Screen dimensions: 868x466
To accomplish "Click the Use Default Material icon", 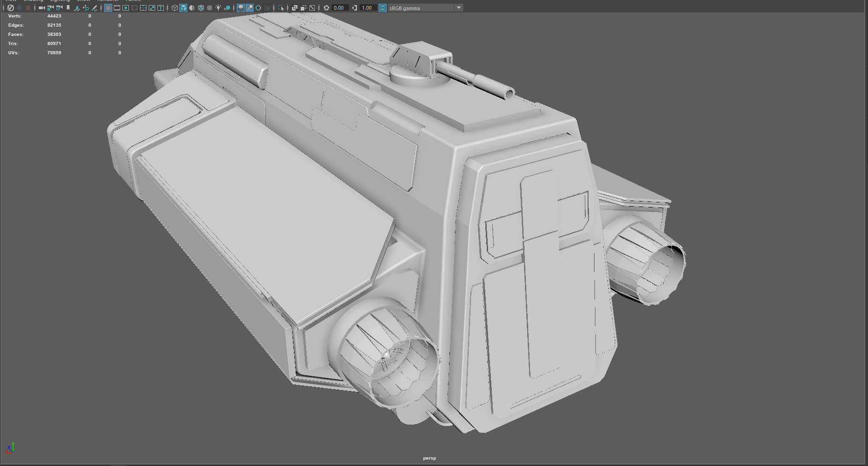I will [192, 8].
